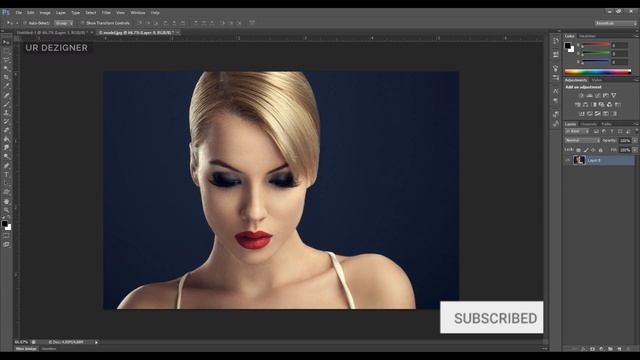Open the Essentials workspace dropdown

[x=616, y=23]
